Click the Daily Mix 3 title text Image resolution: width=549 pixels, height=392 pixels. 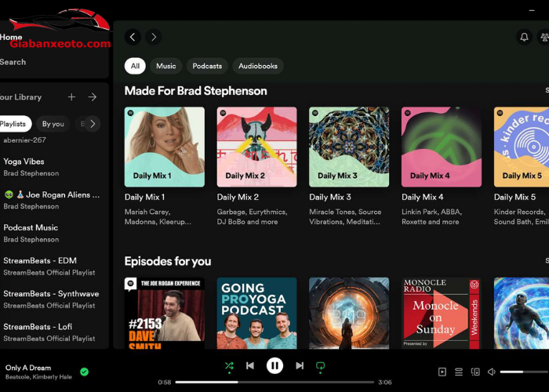[330, 197]
